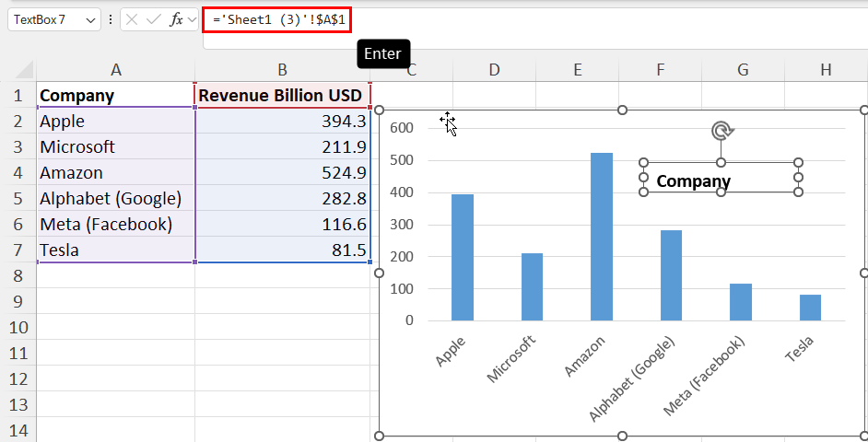The height and width of the screenshot is (442, 868).
Task: Open the Insert Function fx button
Action: tap(176, 20)
